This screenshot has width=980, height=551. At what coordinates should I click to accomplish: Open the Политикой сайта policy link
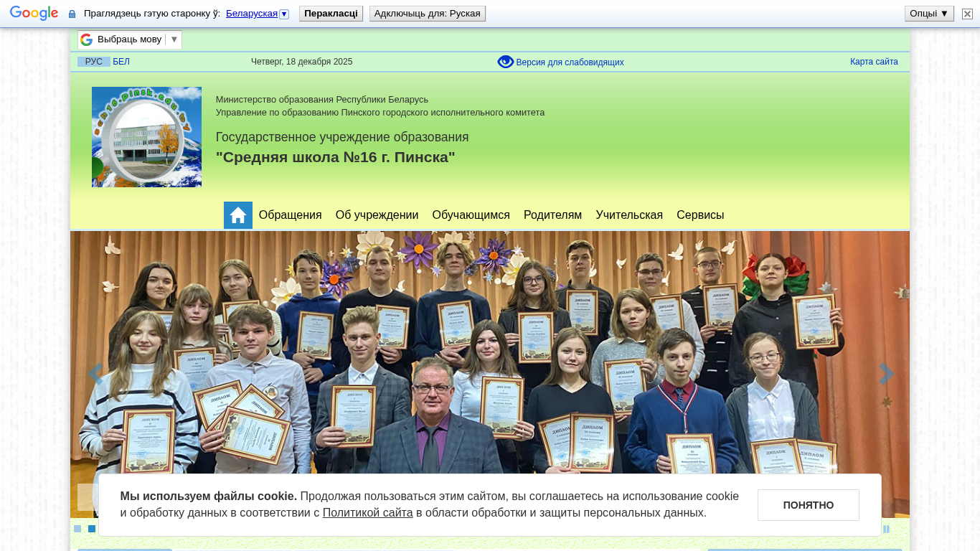pos(367,513)
